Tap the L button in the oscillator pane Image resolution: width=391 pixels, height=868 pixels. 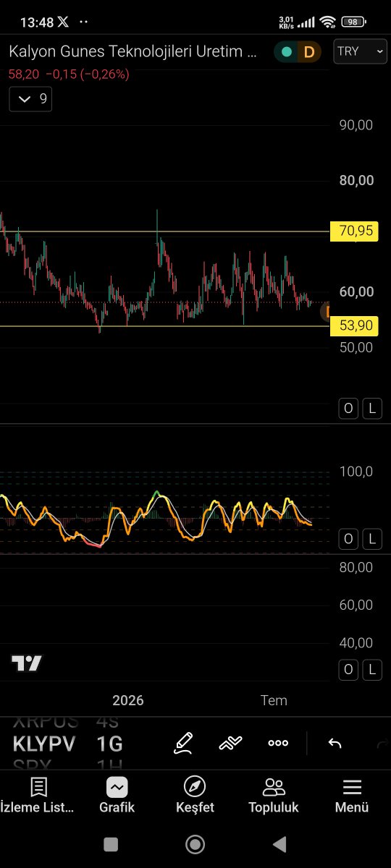tap(372, 539)
